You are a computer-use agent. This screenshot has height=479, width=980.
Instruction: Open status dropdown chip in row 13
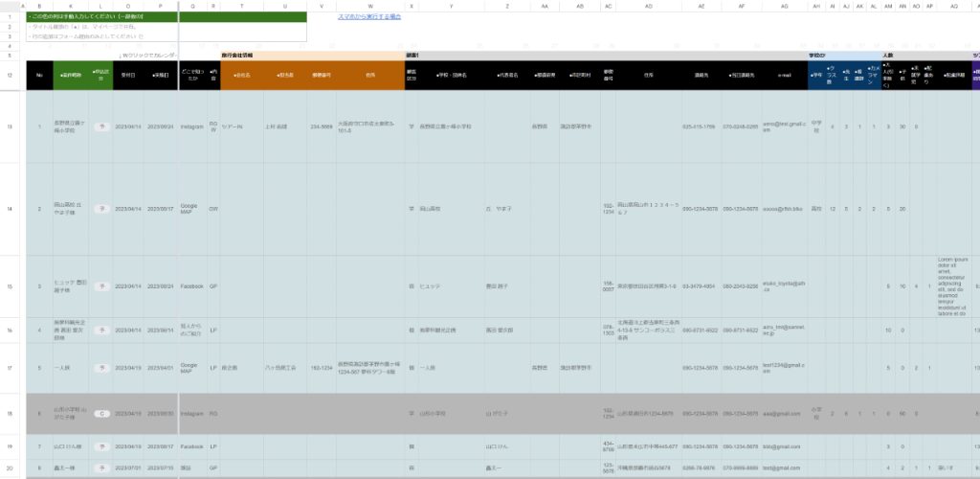point(100,126)
